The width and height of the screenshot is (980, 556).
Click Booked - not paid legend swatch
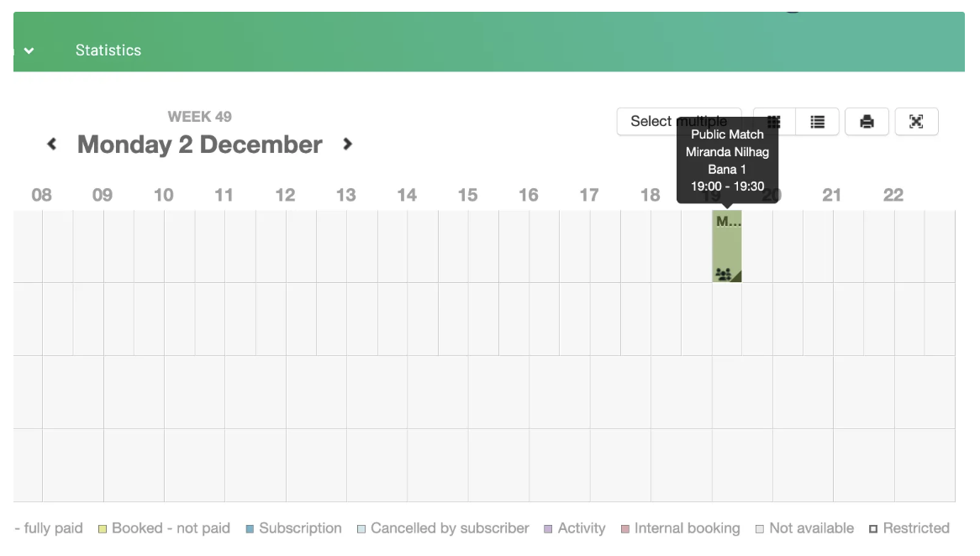pos(103,529)
